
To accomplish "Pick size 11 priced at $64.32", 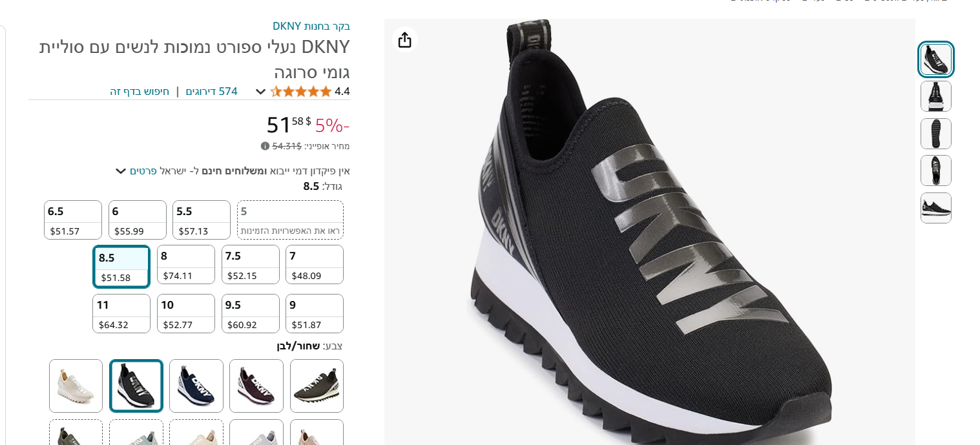I will tap(121, 313).
